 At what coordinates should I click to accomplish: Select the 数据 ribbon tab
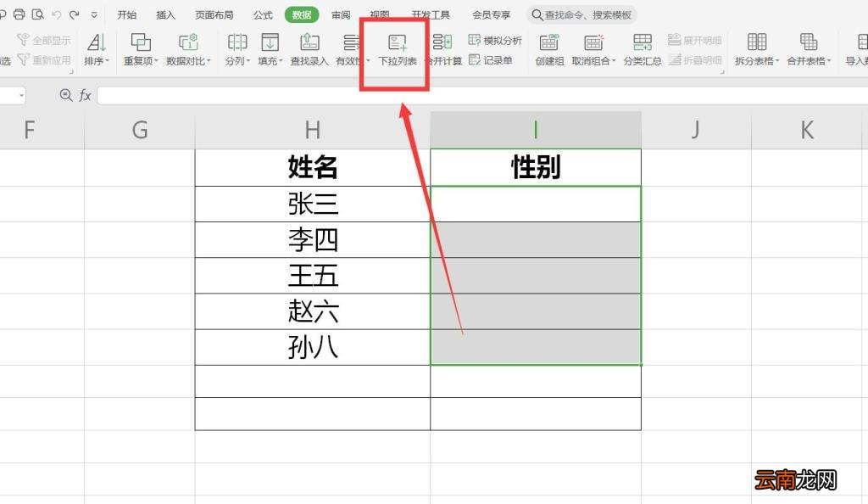302,15
